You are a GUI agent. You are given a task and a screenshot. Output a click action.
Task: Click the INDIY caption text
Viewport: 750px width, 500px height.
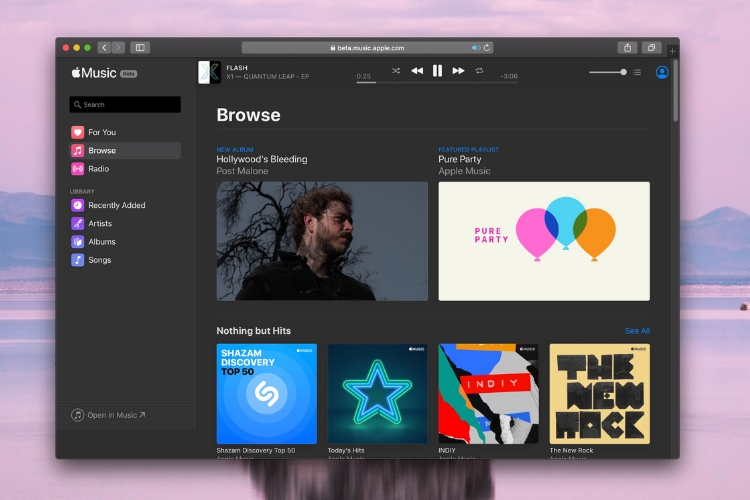point(447,450)
